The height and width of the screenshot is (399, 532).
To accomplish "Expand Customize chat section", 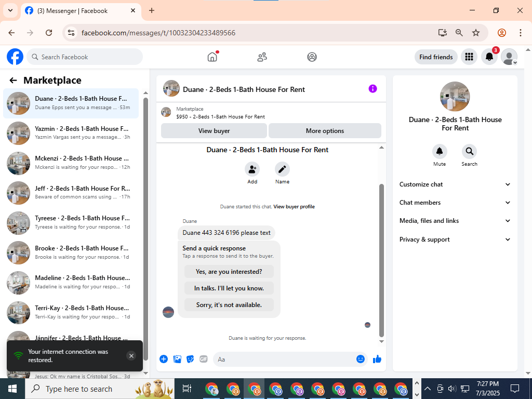I will (x=455, y=184).
